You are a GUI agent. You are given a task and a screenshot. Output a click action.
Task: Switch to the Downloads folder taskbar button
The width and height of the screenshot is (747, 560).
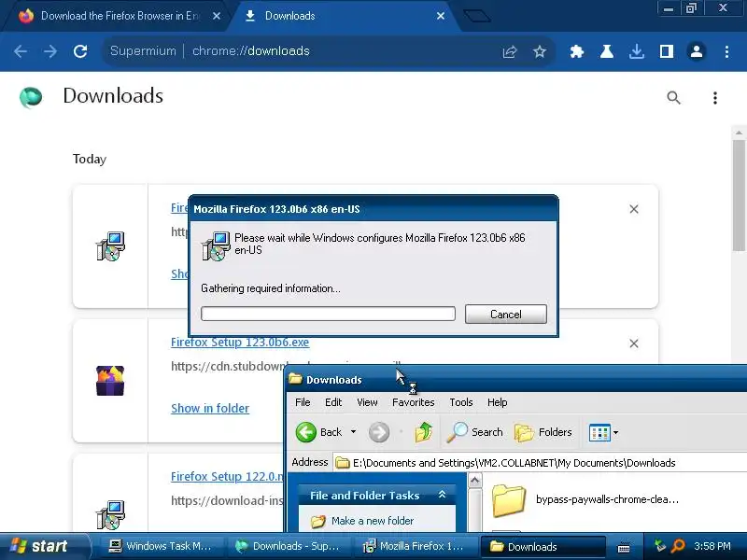(543, 547)
